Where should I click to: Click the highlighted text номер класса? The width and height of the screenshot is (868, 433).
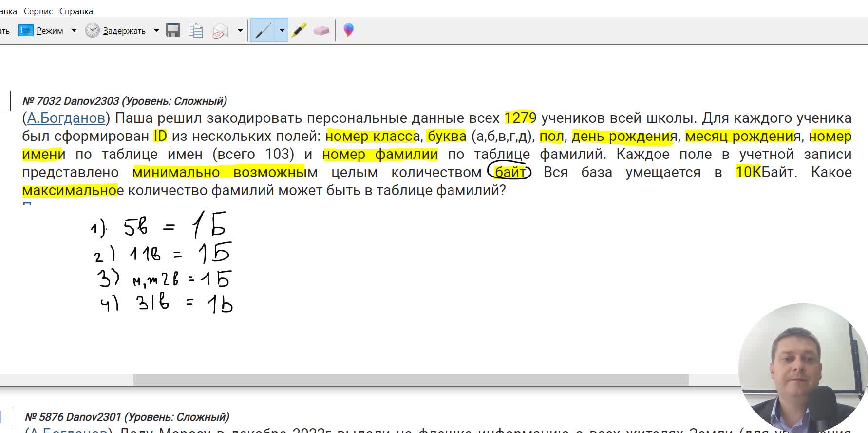373,136
